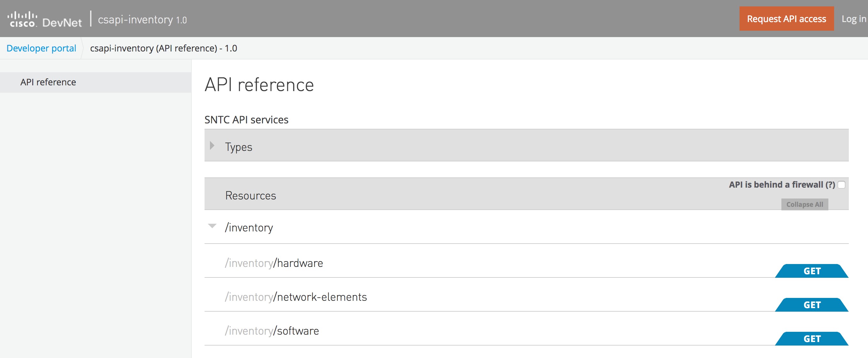Click the GET badge for /inventory/software
Viewport: 868px width, 358px height.
click(x=812, y=339)
